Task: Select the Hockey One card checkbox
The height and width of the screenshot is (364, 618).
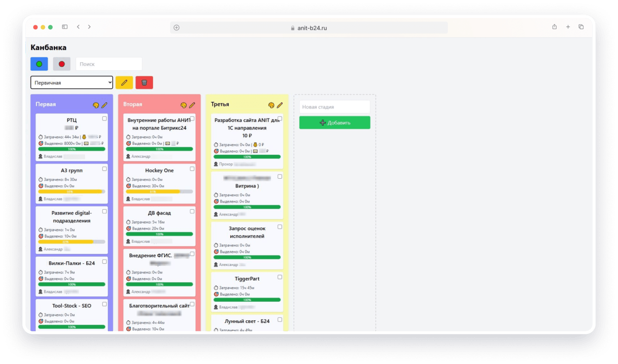Action: click(x=192, y=169)
